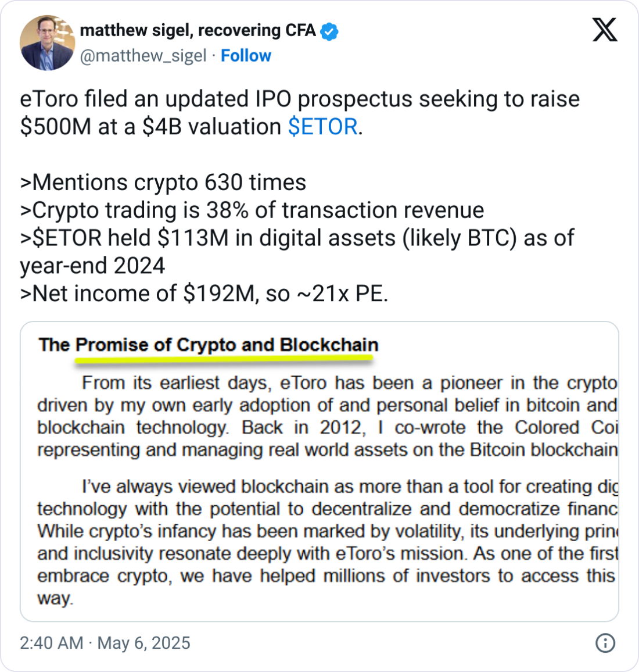639x672 pixels.
Task: Click heading 'The Promise of Crypto and Blockchain'
Action: click(x=208, y=345)
